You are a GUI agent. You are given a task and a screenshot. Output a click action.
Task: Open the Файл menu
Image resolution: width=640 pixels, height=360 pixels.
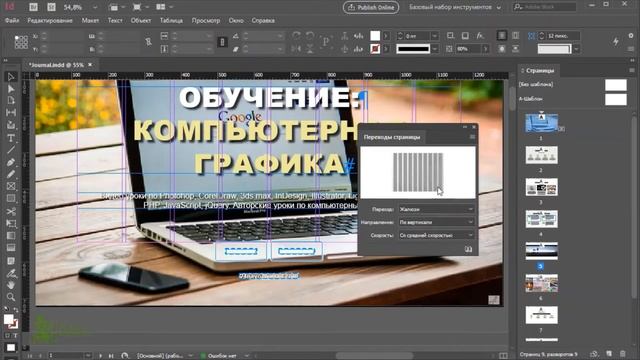pyautogui.click(x=12, y=20)
